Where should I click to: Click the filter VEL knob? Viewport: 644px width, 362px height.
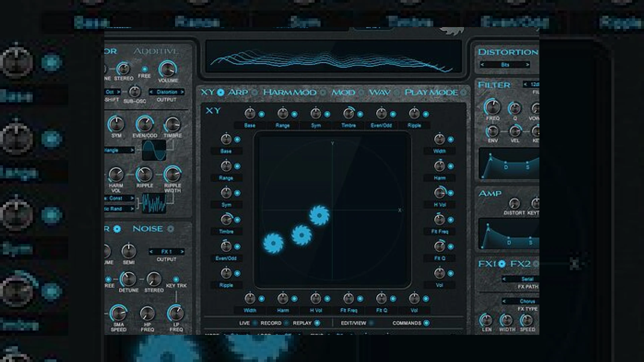point(515,131)
